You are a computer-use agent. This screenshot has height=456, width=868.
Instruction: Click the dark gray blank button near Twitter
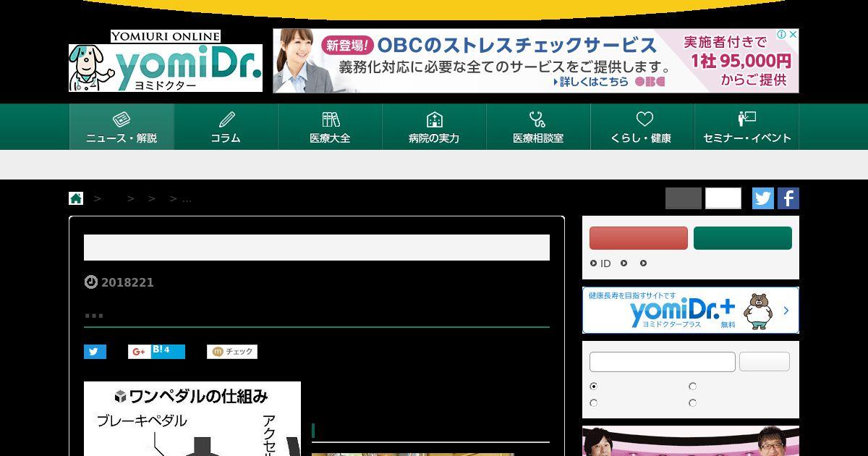tap(684, 198)
